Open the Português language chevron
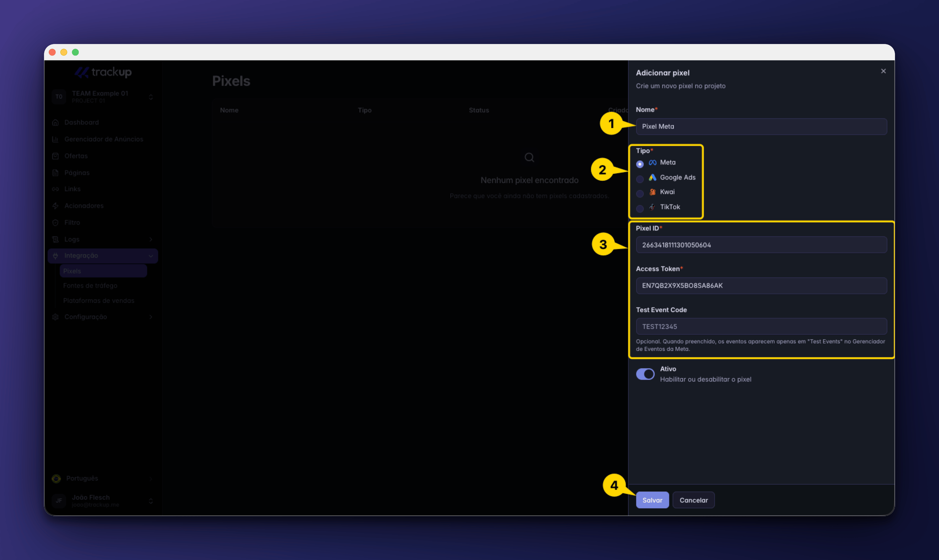 coord(151,478)
